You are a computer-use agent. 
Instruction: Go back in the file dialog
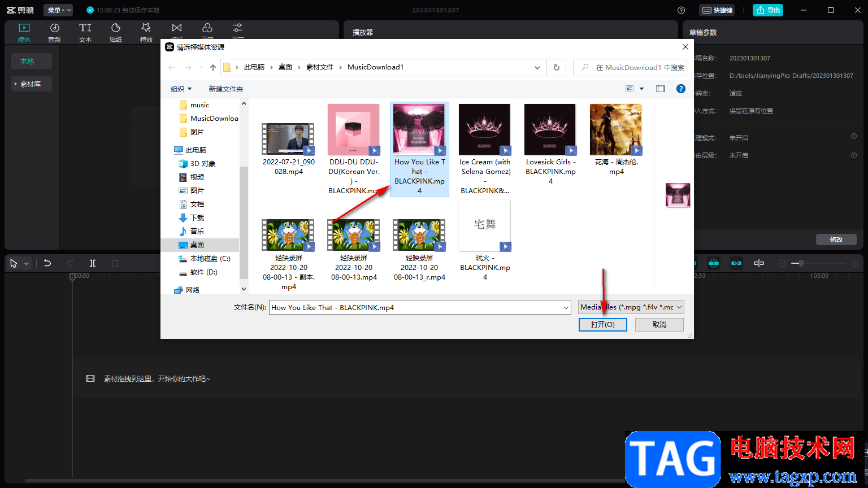pos(172,68)
